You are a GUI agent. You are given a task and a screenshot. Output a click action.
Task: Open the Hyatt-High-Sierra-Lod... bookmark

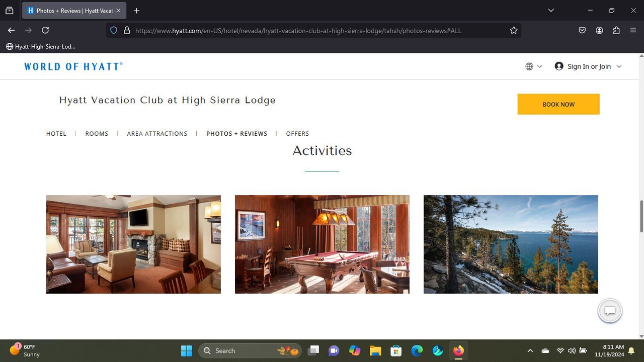point(41,46)
